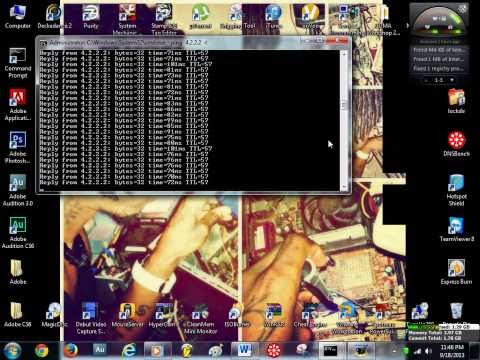Open the Command Prompt desktop shortcut
This screenshot has height=360, width=480.
[18, 63]
